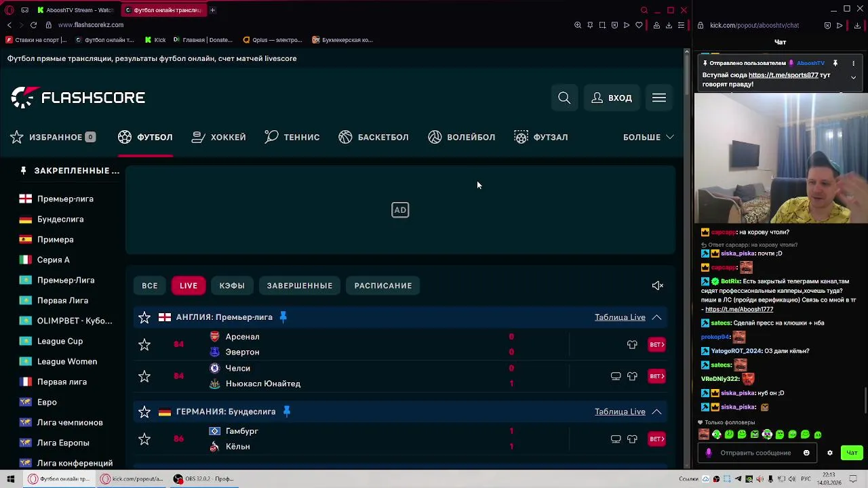
Task: Click the browser address bar flashscorekz.com
Action: pos(91,25)
